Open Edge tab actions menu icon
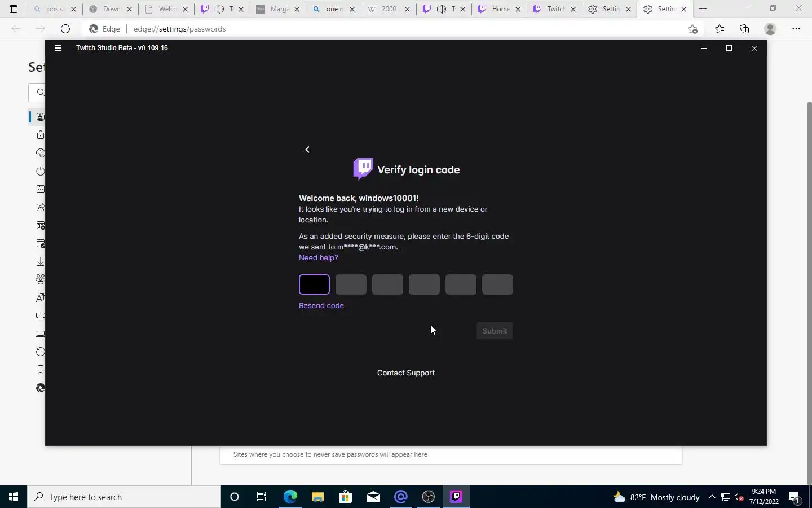The image size is (812, 508). (14, 9)
